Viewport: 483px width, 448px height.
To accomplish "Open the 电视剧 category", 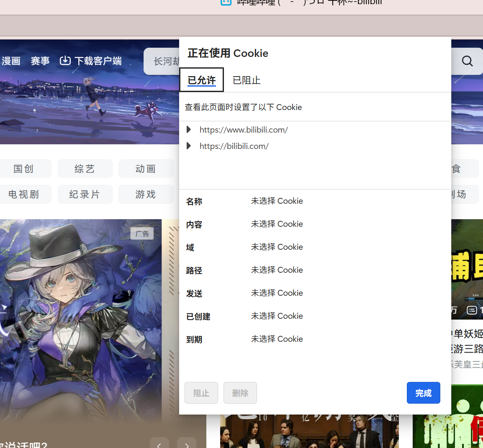I will pyautogui.click(x=23, y=194).
